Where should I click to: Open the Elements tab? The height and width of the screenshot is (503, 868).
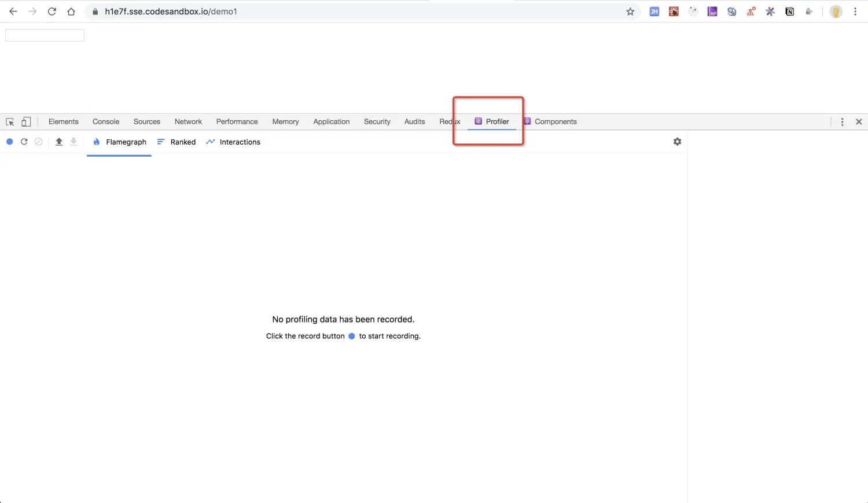(x=64, y=122)
